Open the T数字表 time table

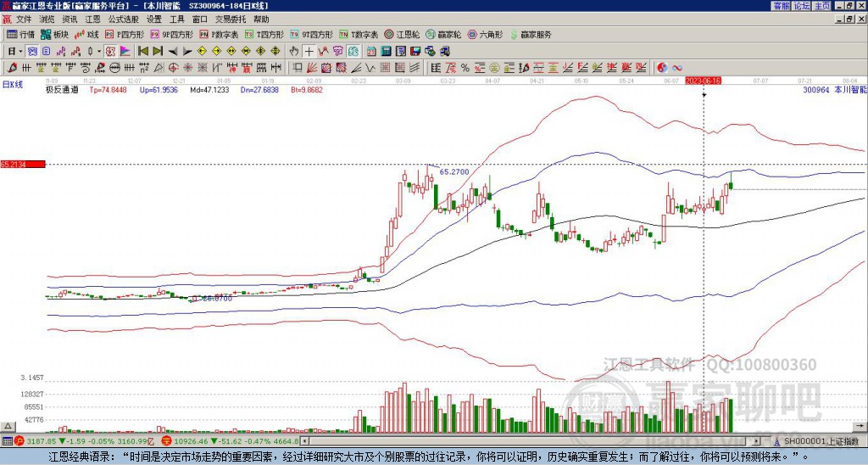[359, 34]
